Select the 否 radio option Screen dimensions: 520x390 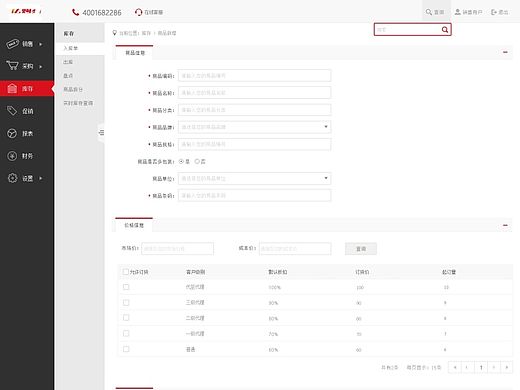tap(197, 161)
